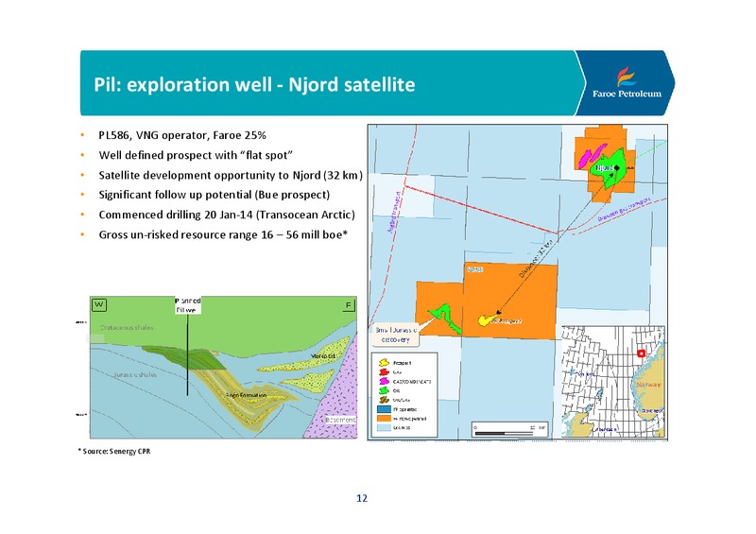Click the W label on cross-section
This screenshot has height=534, width=756.
pos(99,304)
